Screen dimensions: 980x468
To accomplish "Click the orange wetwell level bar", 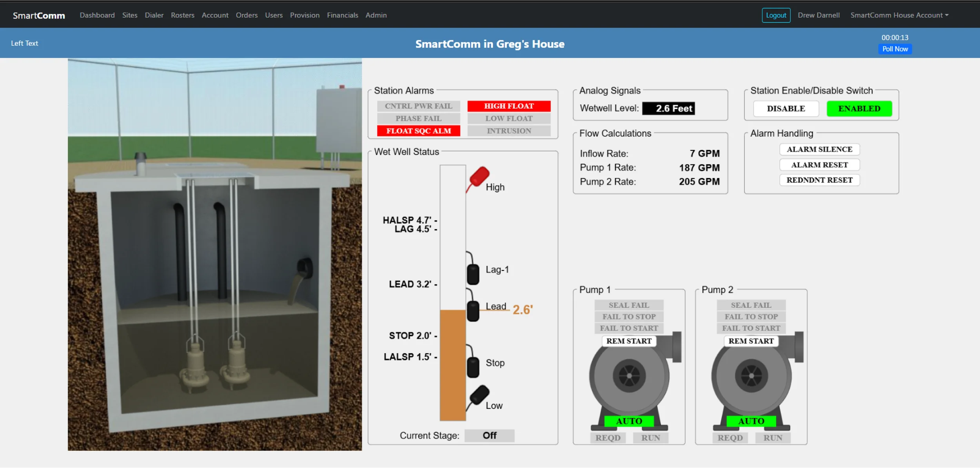I will 452,365.
